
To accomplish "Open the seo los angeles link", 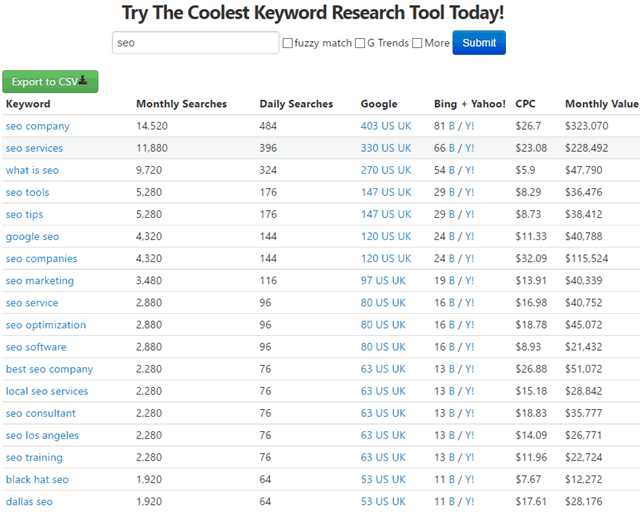I will click(42, 435).
